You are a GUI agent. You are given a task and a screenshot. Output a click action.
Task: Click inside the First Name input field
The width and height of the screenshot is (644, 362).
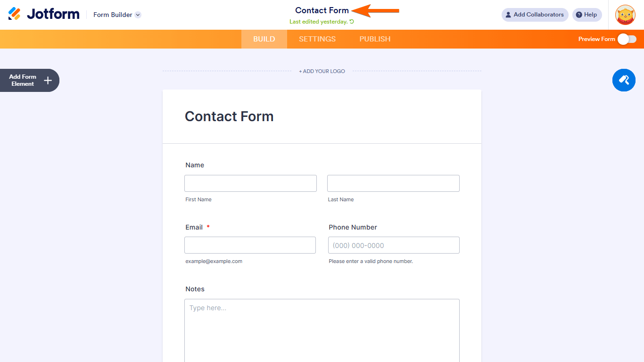pyautogui.click(x=250, y=183)
